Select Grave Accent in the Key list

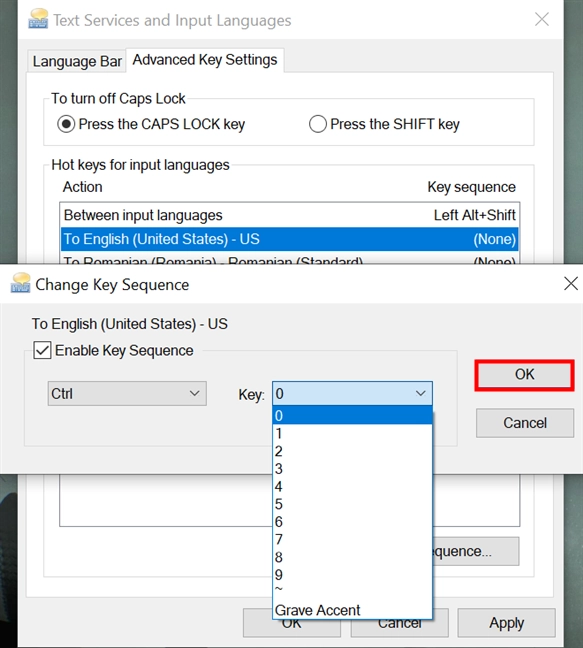click(x=352, y=610)
